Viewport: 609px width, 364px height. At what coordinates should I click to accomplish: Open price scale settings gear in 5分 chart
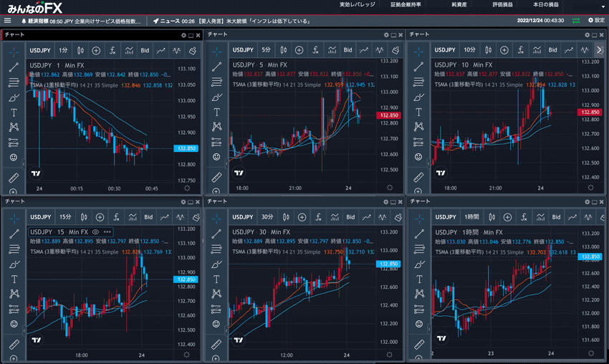(390, 188)
